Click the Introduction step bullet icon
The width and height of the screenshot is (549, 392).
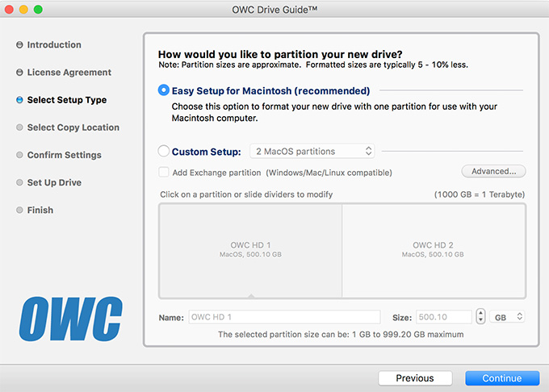coord(19,44)
